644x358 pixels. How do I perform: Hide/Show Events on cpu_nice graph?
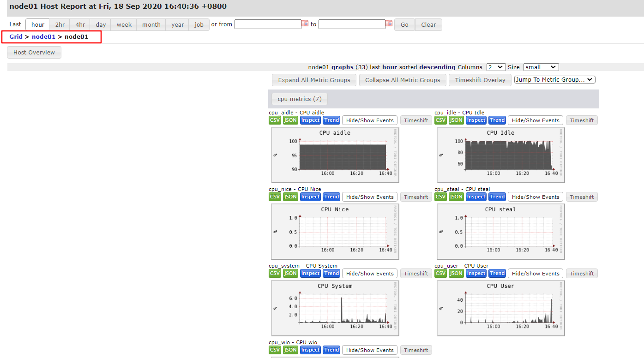pos(370,197)
